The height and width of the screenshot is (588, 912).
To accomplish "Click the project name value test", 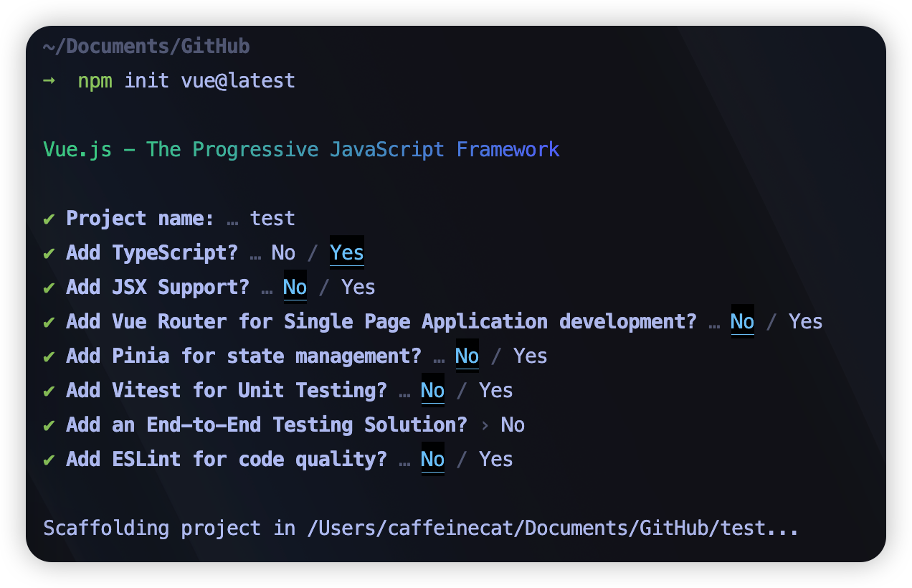I will pos(272,218).
